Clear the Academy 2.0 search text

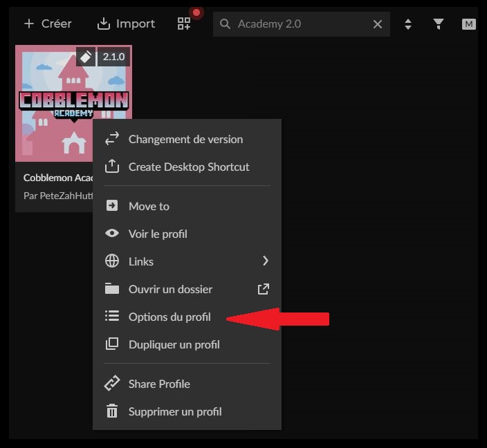coord(378,24)
